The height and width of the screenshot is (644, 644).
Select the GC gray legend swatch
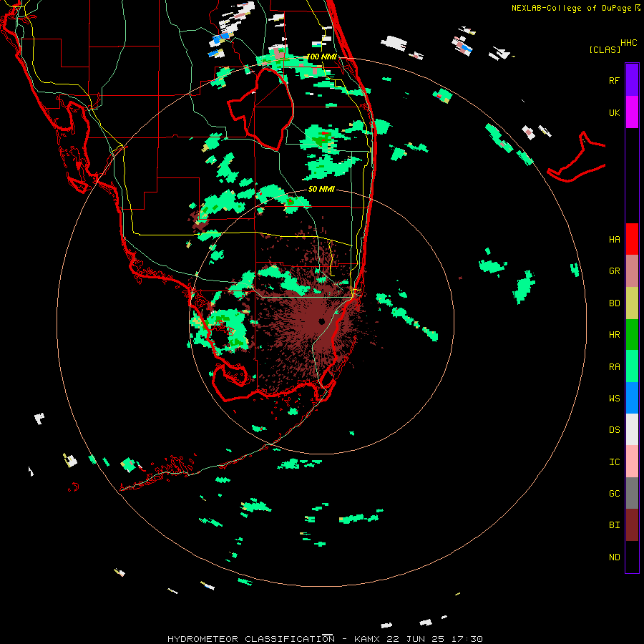[x=632, y=493]
